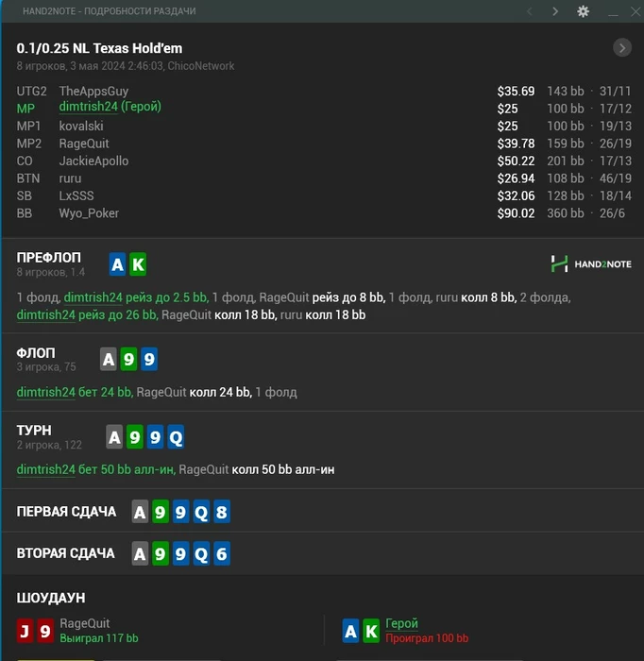Click the 26/6 stats of Wyo_Poker

coord(612,213)
